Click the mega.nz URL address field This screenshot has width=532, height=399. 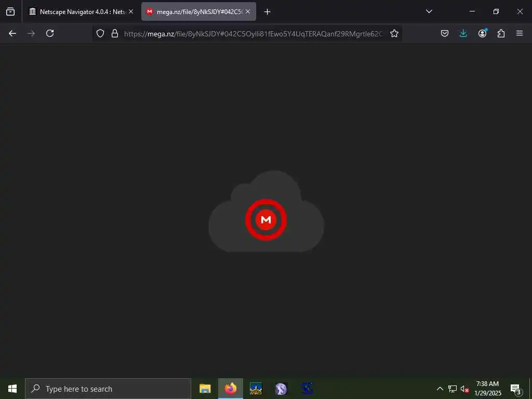point(253,34)
